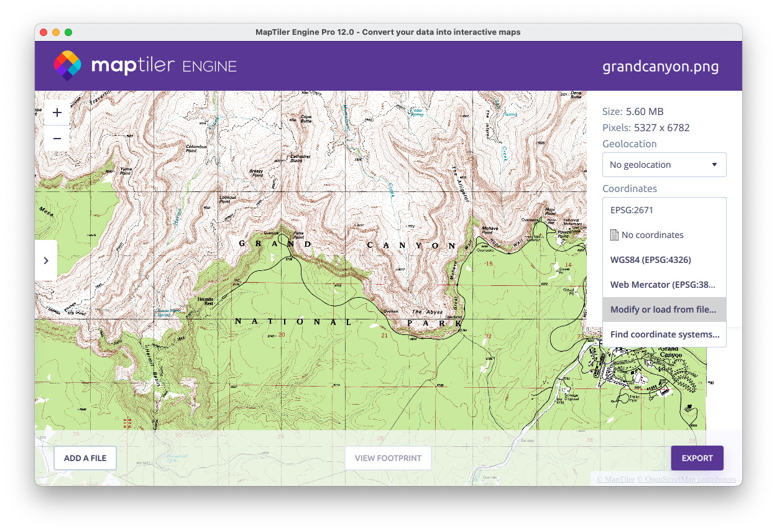Image resolution: width=777 pixels, height=532 pixels.
Task: Select WGS84 (EPSG:4326) option
Action: point(650,260)
